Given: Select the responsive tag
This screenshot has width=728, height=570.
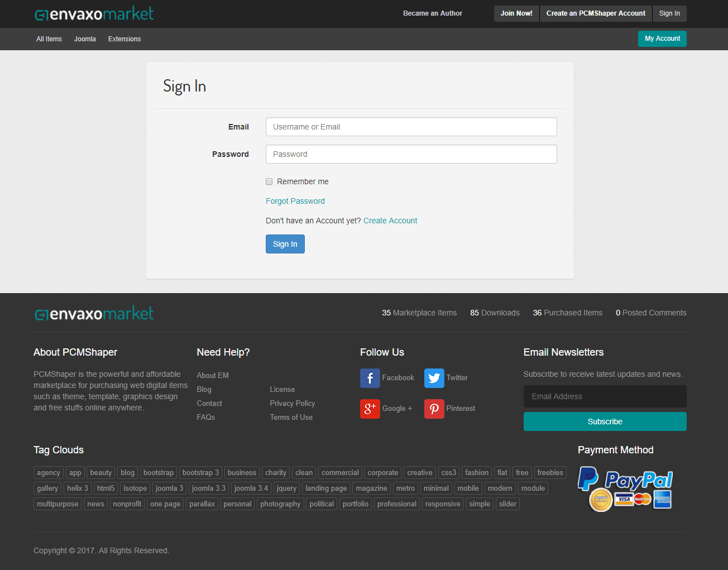Looking at the screenshot, I should tap(443, 504).
